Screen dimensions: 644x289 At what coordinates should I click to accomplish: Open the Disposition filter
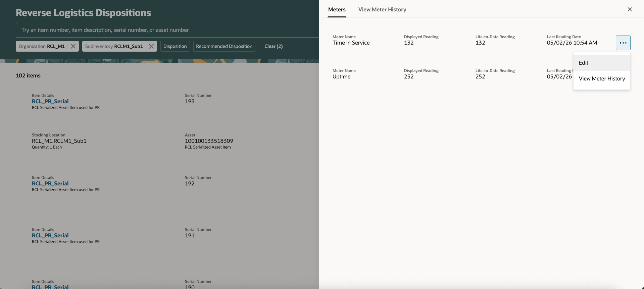click(175, 46)
